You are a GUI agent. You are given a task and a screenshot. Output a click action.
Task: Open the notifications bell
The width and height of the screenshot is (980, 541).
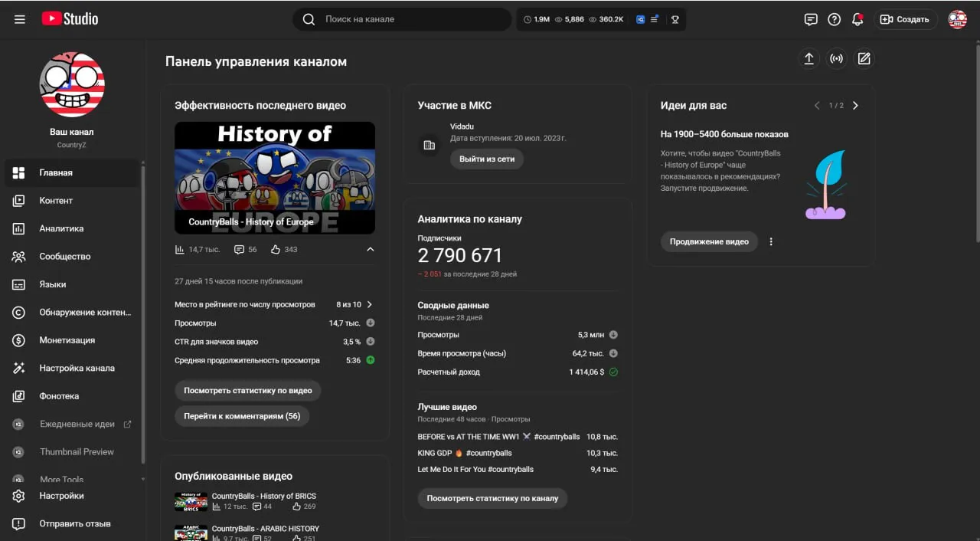click(857, 19)
